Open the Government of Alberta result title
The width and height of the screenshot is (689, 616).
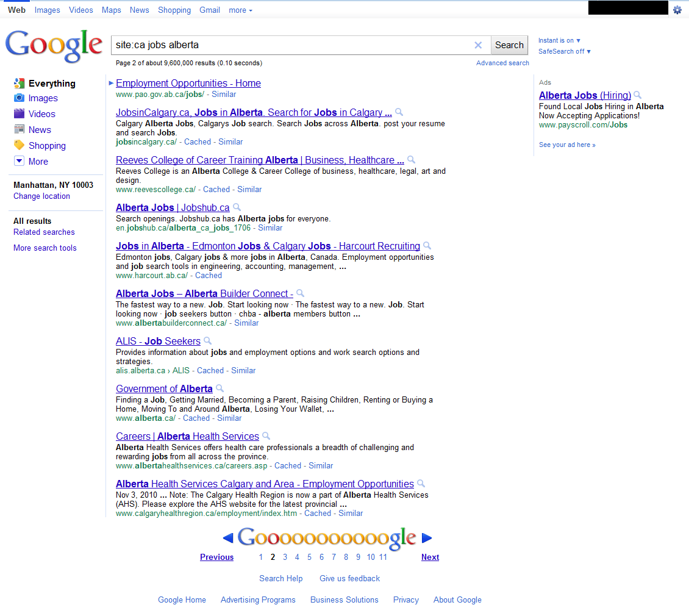point(165,389)
